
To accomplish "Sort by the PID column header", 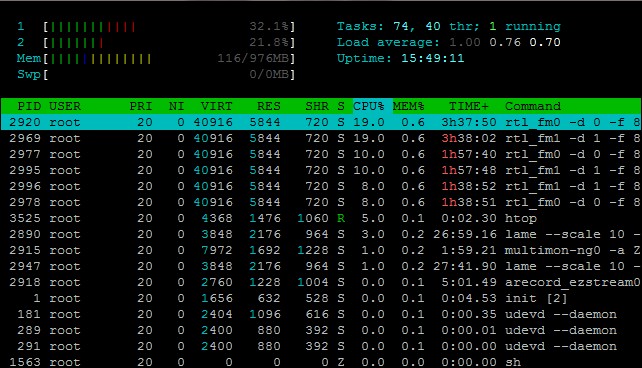I will (29, 106).
